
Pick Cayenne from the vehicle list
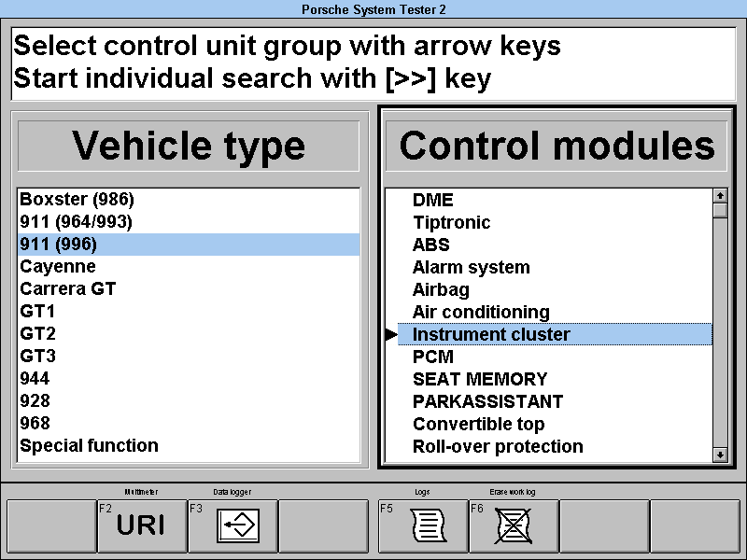(x=189, y=266)
